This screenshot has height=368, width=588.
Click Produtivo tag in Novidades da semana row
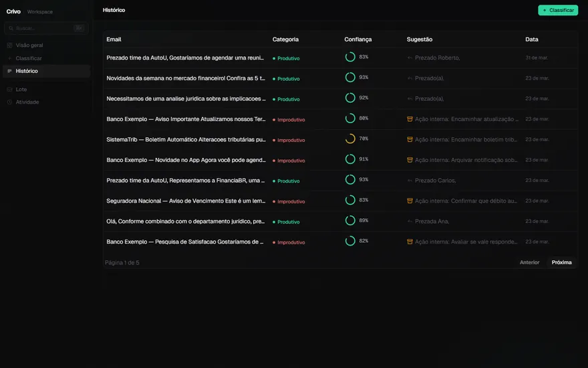click(x=286, y=79)
